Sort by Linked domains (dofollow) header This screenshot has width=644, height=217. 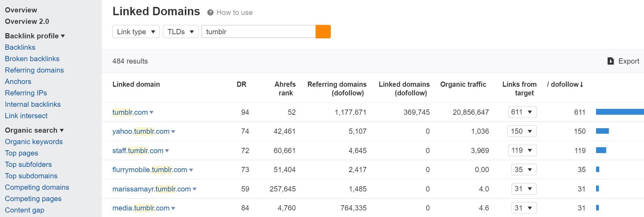[x=404, y=88]
